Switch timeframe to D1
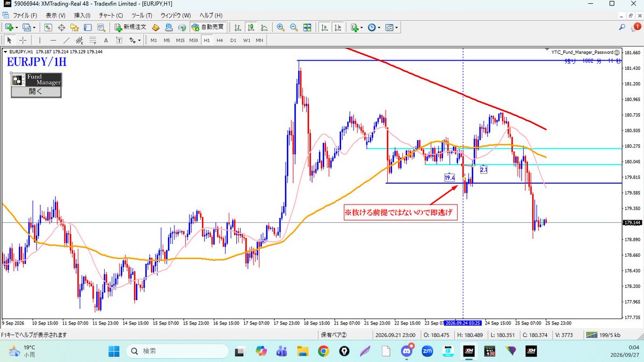This screenshot has width=644, height=362. coord(233,40)
